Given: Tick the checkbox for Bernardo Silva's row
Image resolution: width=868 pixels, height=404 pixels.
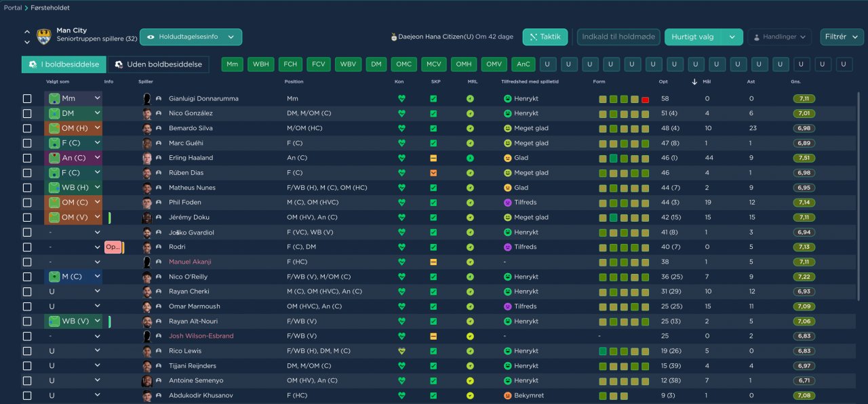Looking at the screenshot, I should pyautogui.click(x=27, y=128).
